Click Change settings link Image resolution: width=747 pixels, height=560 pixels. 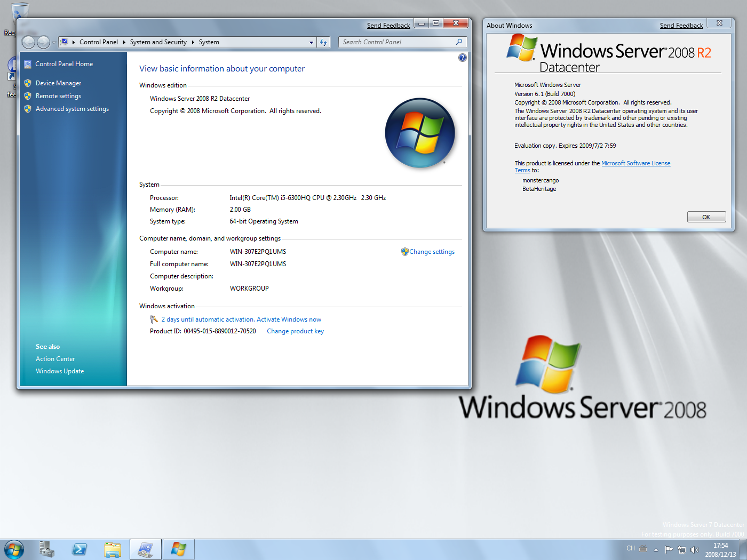(x=432, y=252)
